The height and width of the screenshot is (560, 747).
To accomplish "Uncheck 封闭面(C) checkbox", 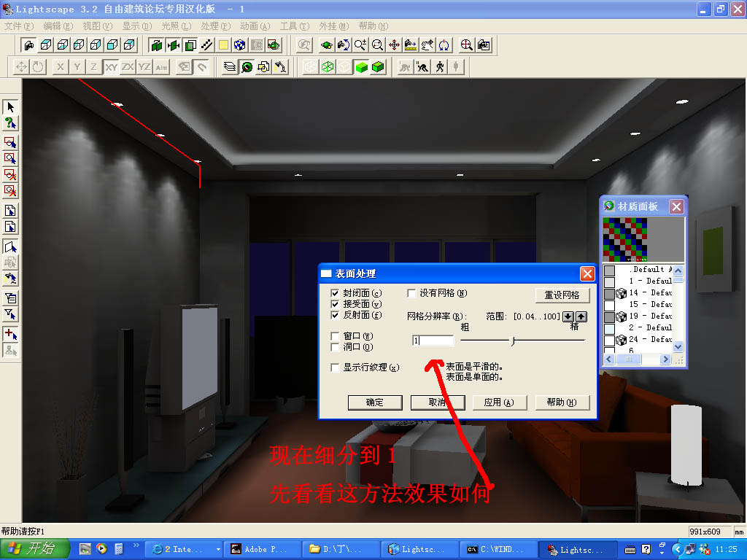I will click(335, 293).
